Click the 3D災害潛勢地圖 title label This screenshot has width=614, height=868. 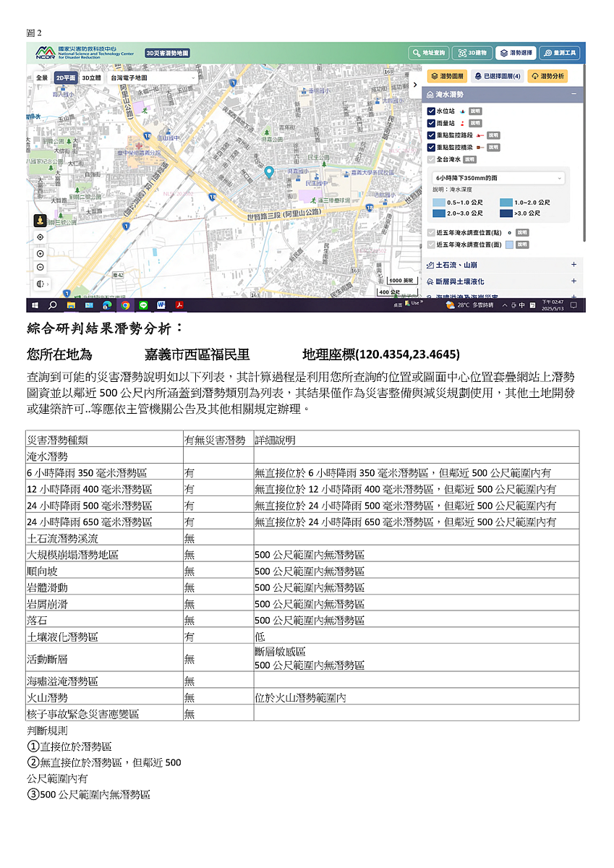[x=167, y=53]
